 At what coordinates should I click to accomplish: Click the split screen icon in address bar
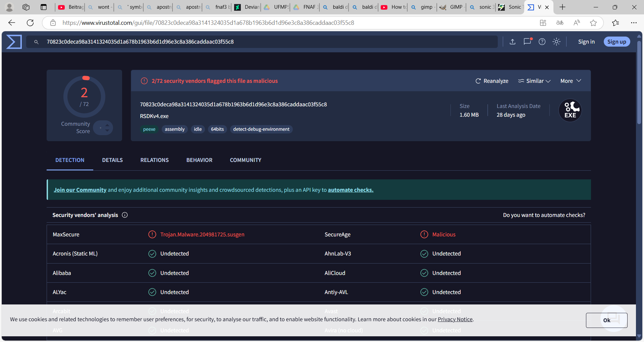pyautogui.click(x=543, y=23)
